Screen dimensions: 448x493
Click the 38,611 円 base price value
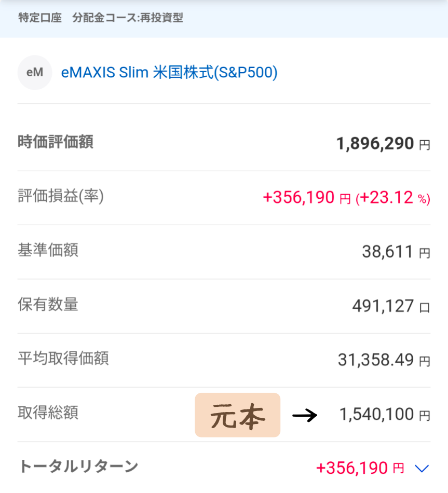pyautogui.click(x=396, y=252)
